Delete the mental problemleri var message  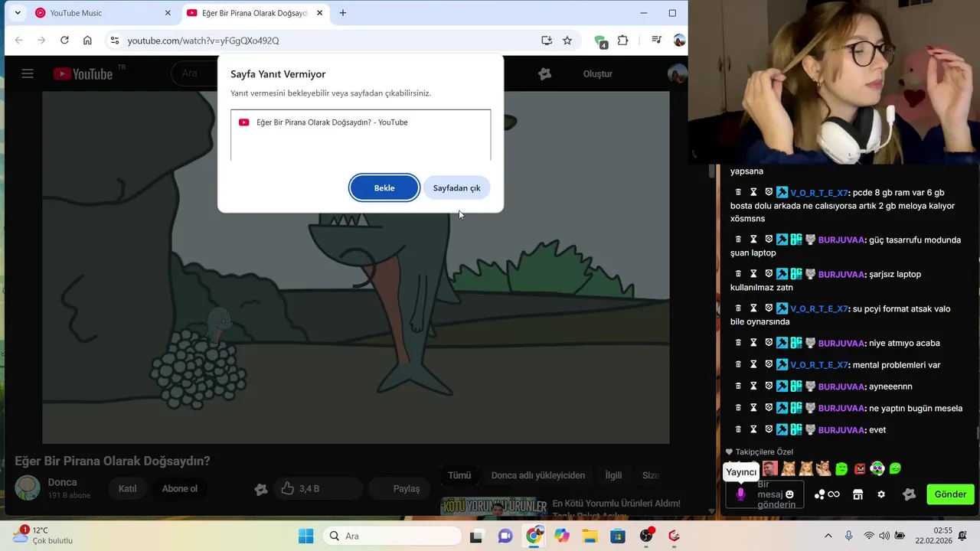tap(738, 365)
